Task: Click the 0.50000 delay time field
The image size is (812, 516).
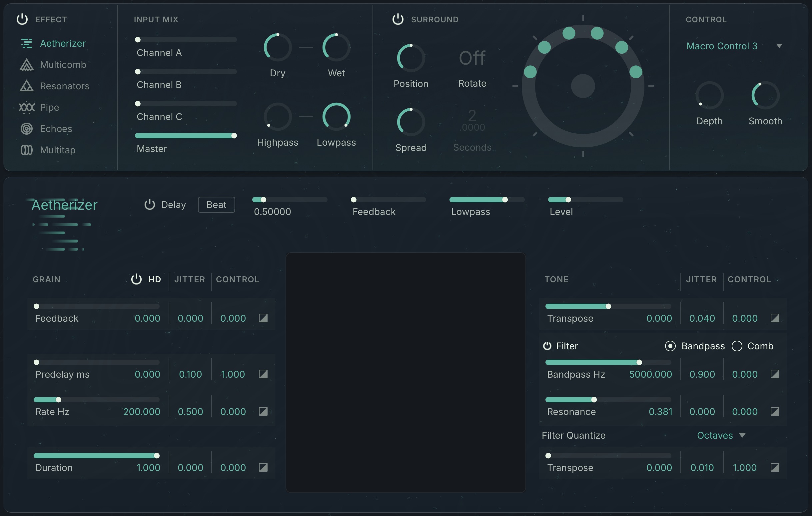Action: point(272,211)
